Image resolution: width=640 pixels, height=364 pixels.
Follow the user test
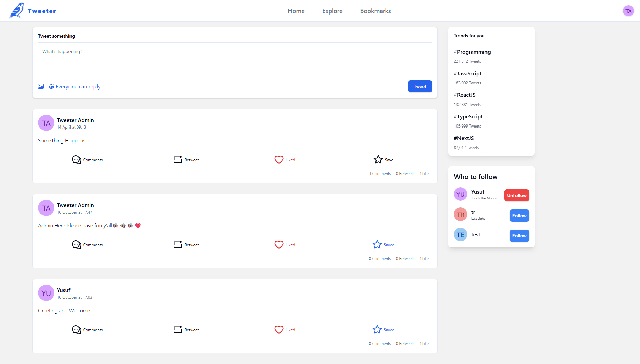[x=519, y=236]
